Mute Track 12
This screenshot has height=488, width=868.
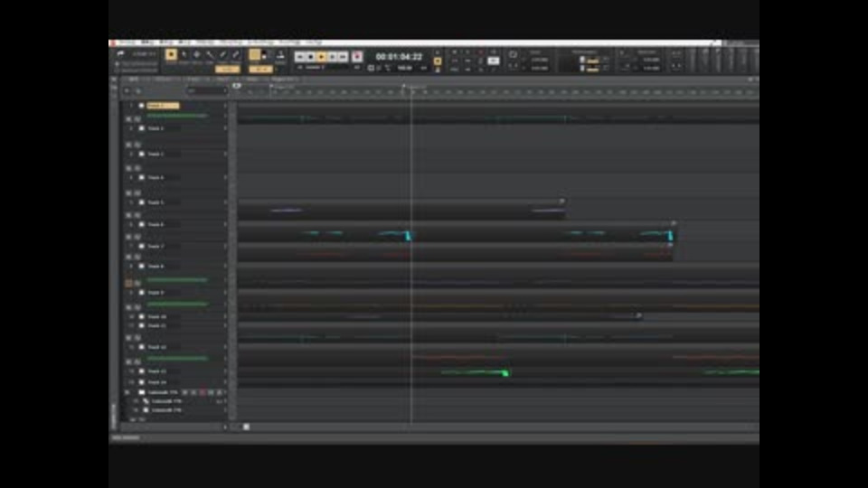click(129, 361)
